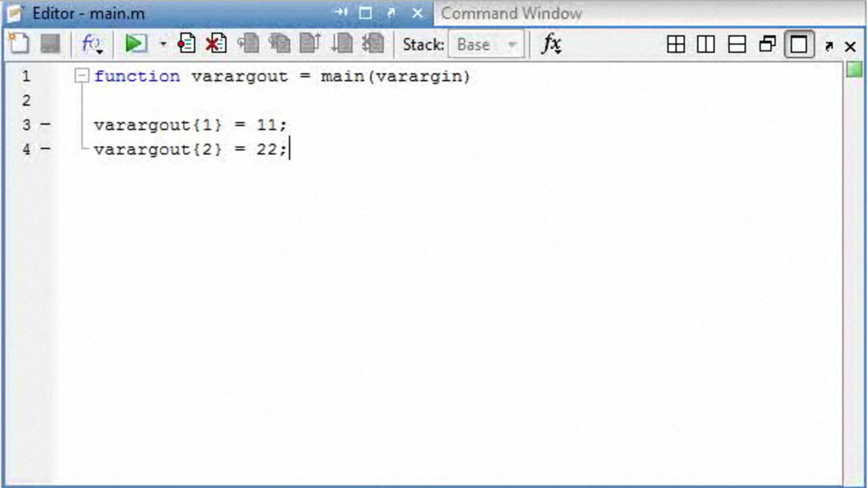Clear all breakpoints with the red X icon
The image size is (868, 488).
pos(216,45)
